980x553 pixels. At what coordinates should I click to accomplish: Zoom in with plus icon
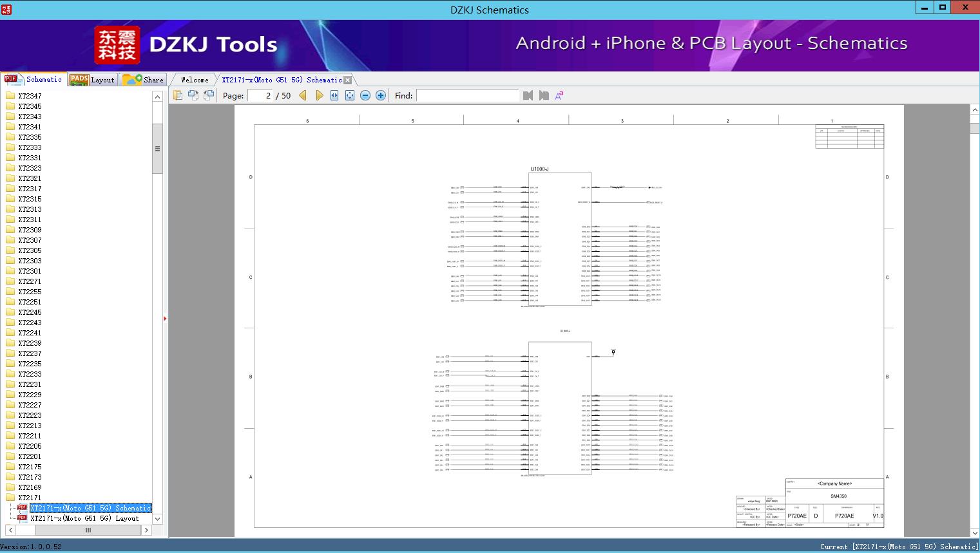(381, 95)
